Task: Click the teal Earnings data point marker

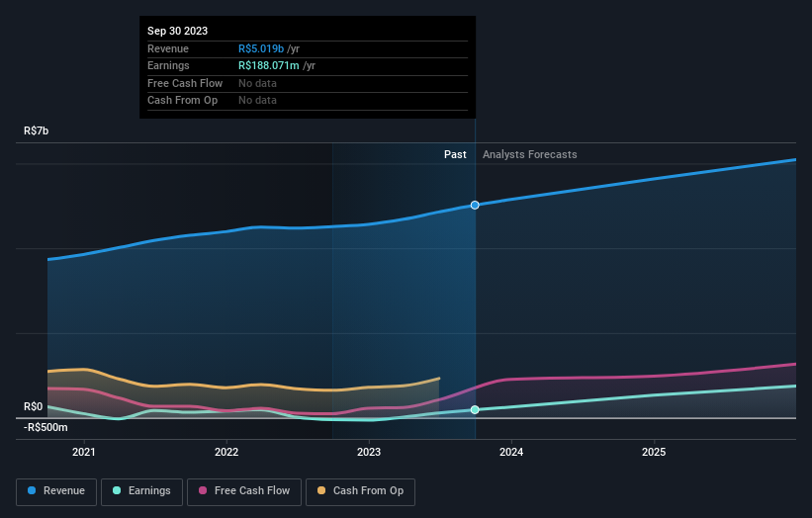Action: coord(475,410)
